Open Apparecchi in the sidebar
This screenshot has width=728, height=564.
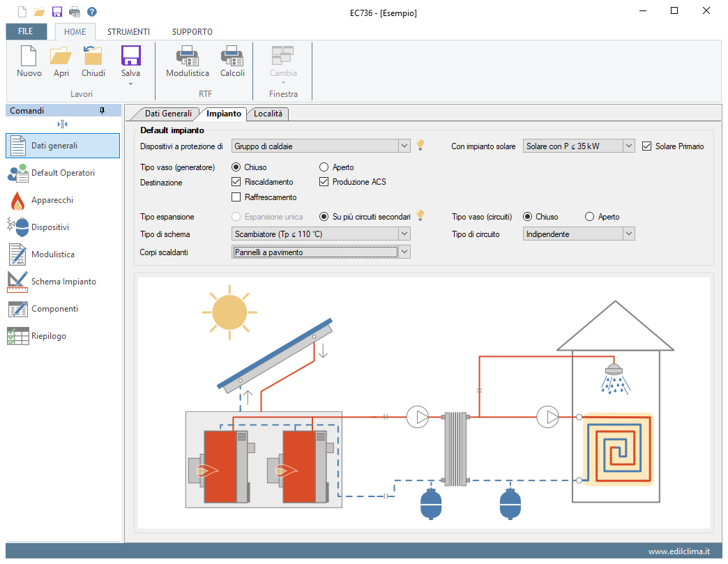52,200
